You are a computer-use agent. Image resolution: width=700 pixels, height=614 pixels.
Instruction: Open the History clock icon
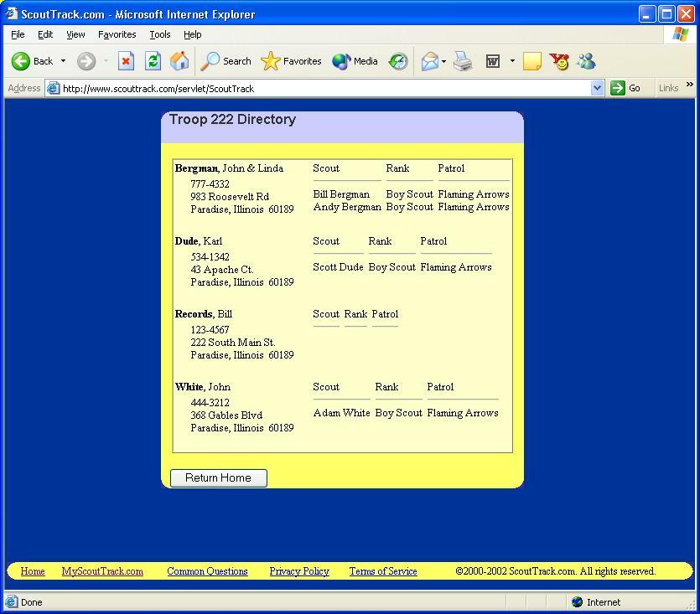398,61
